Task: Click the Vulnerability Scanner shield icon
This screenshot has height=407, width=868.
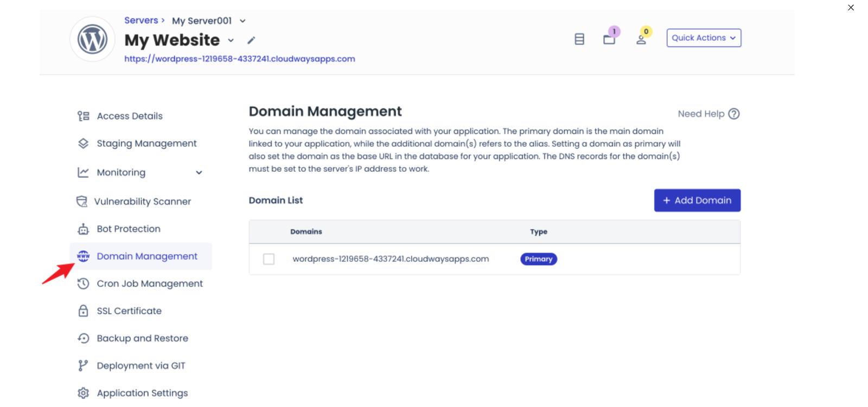Action: (82, 202)
